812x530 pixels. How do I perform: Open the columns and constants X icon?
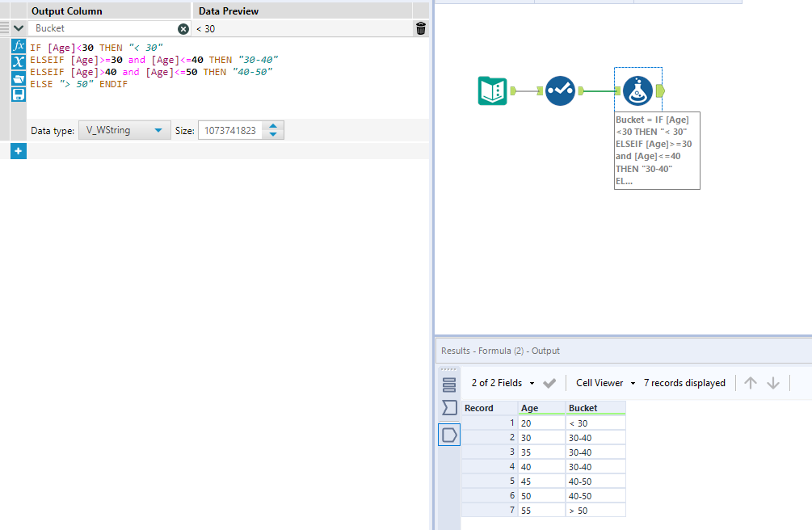tap(19, 62)
